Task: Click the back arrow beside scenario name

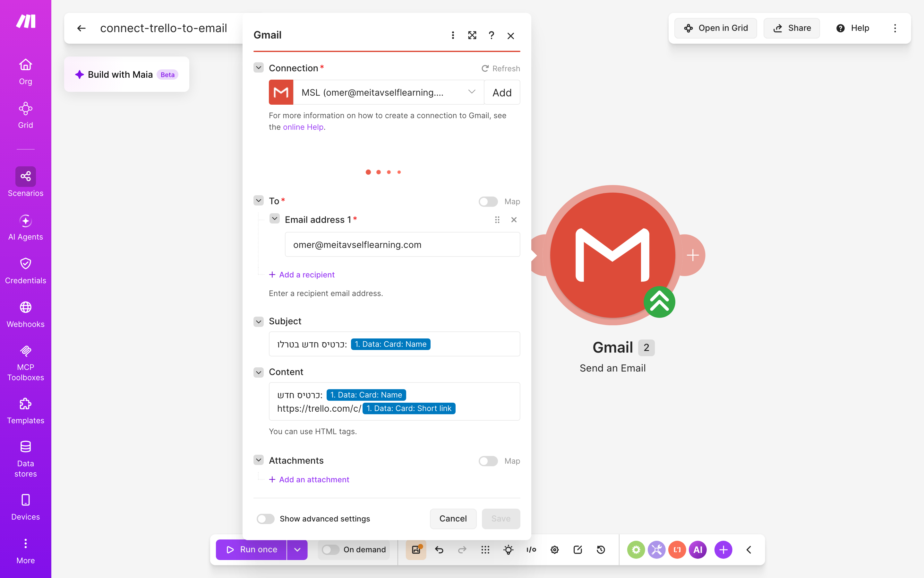Action: (81, 28)
